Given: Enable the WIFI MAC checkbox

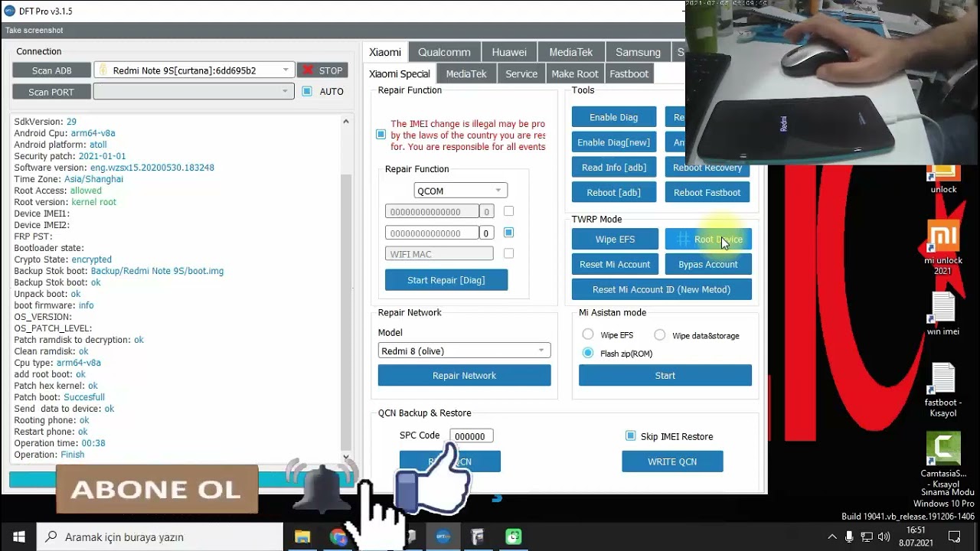Looking at the screenshot, I should [508, 253].
